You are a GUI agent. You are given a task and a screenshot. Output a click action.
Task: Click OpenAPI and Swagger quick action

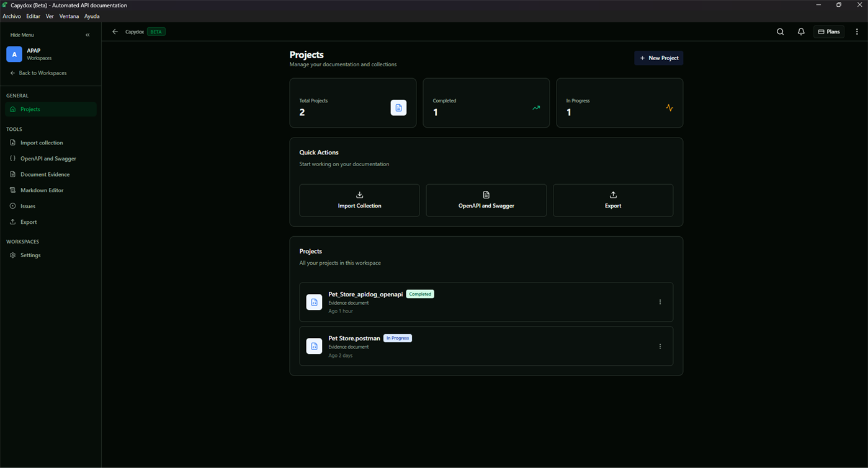coord(486,200)
